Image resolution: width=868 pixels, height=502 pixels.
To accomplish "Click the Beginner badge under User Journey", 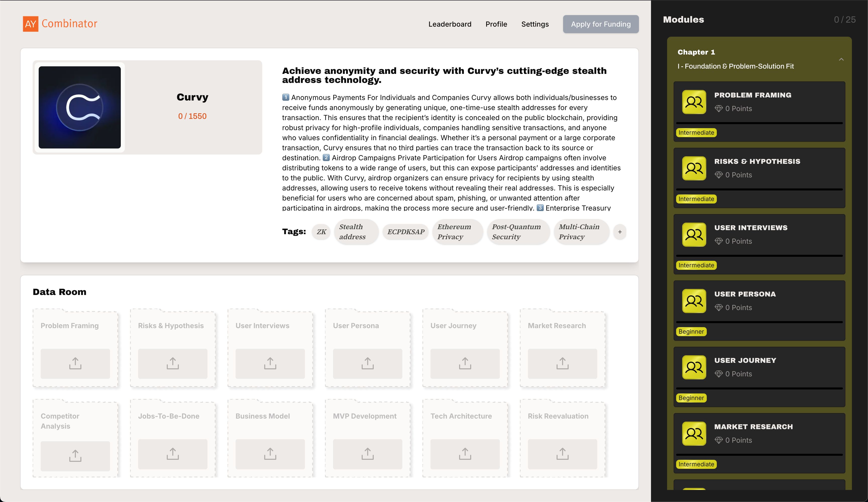I will [x=691, y=398].
